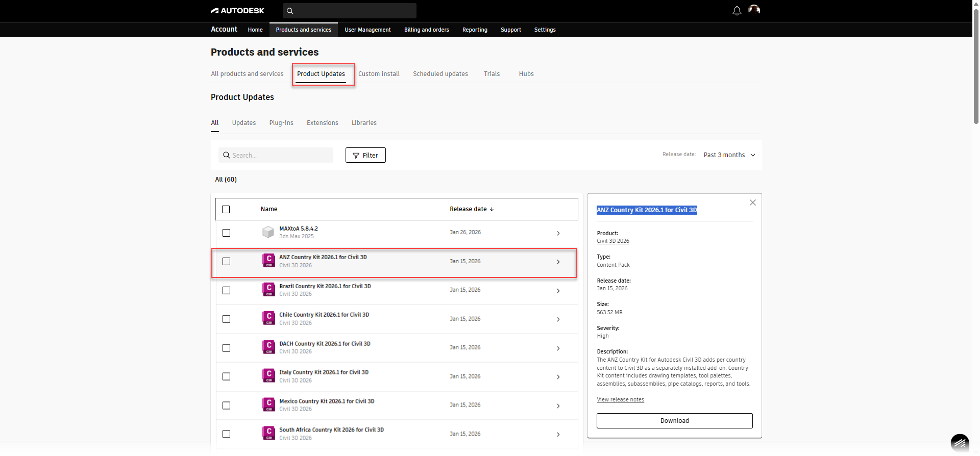Click the Brazil Country Kit Civil 3D icon
This screenshot has height=456, width=980.
268,290
